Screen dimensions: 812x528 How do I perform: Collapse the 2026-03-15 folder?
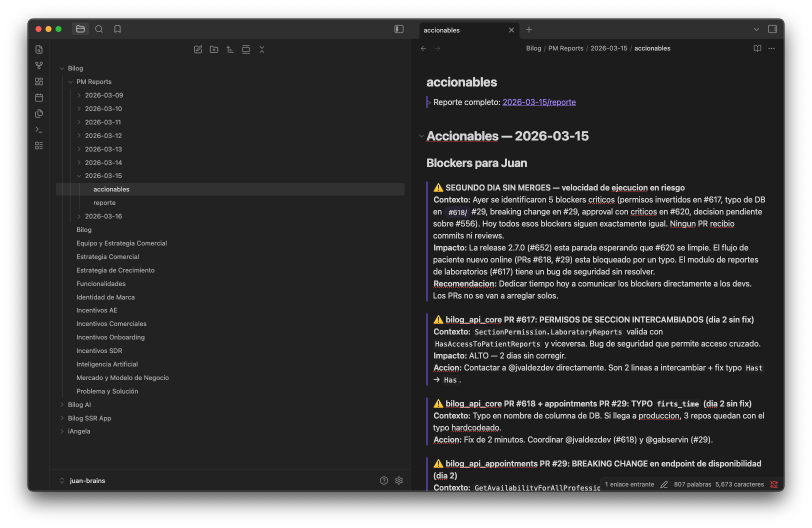79,175
